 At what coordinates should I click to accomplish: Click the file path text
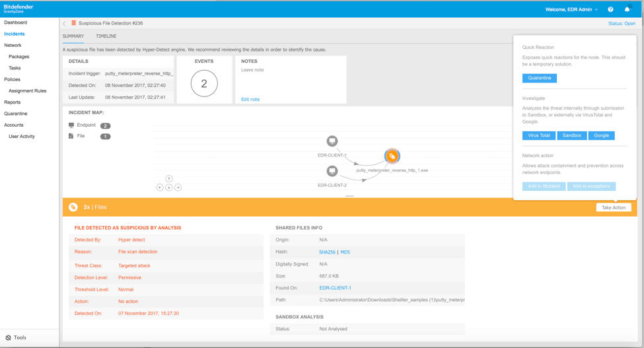pos(392,300)
